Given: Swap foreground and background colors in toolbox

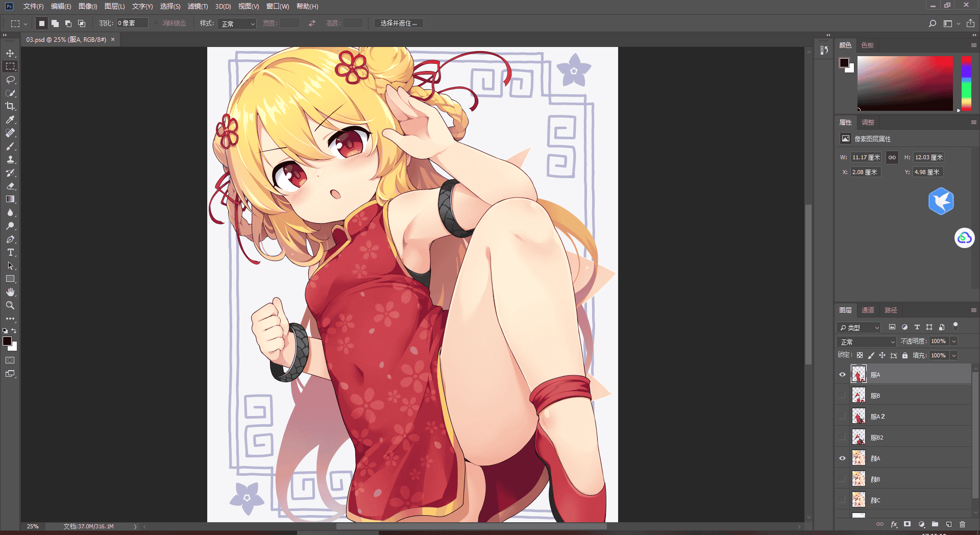Looking at the screenshot, I should coord(14,331).
